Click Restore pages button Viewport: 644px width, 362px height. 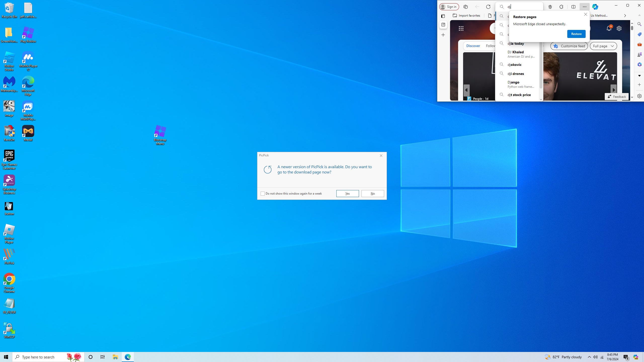coord(576,34)
